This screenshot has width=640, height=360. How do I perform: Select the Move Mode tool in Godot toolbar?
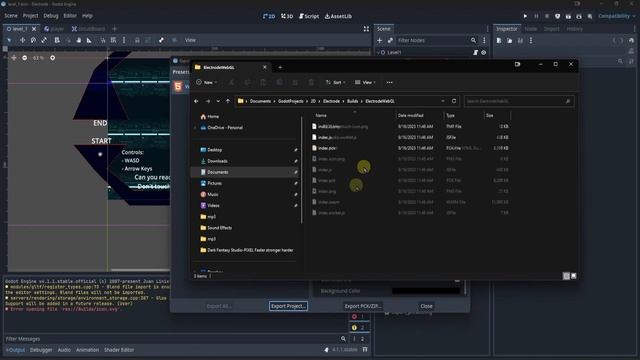(x=22, y=40)
